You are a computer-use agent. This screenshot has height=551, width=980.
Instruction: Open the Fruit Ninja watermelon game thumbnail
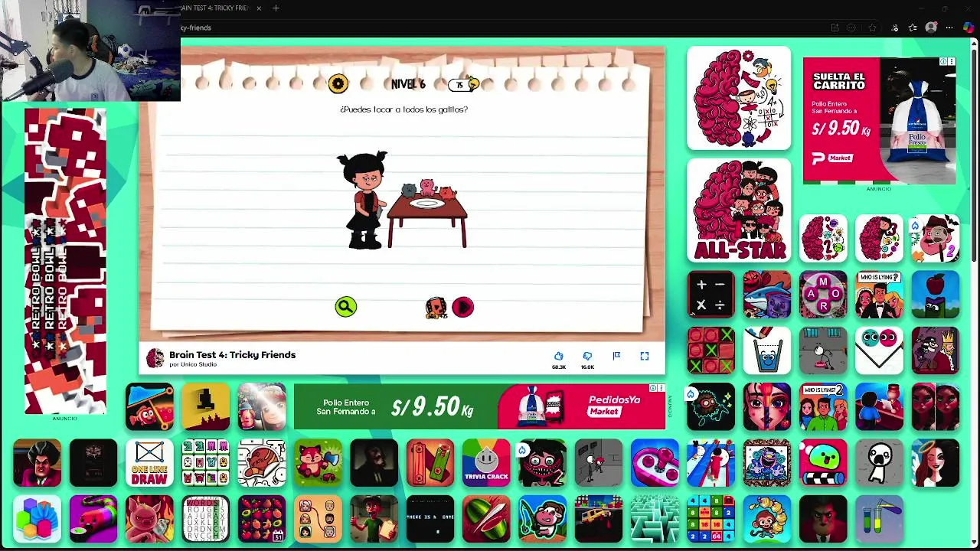(x=486, y=518)
